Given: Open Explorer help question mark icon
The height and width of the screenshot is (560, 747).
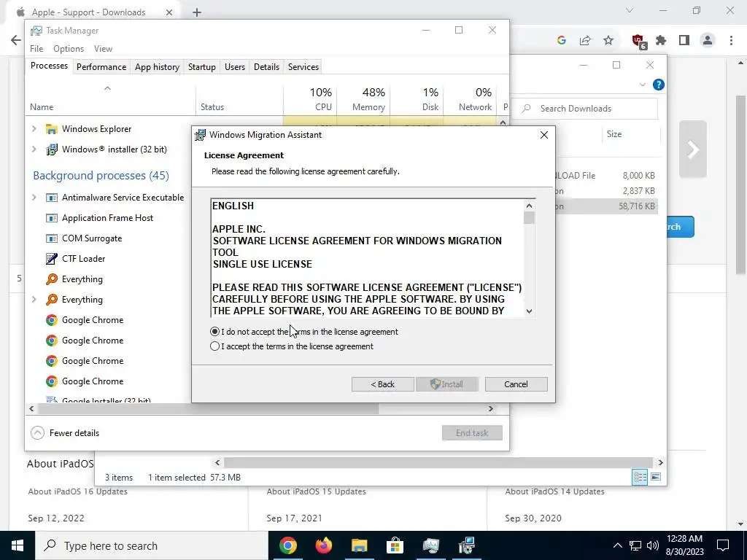Looking at the screenshot, I should 659,85.
